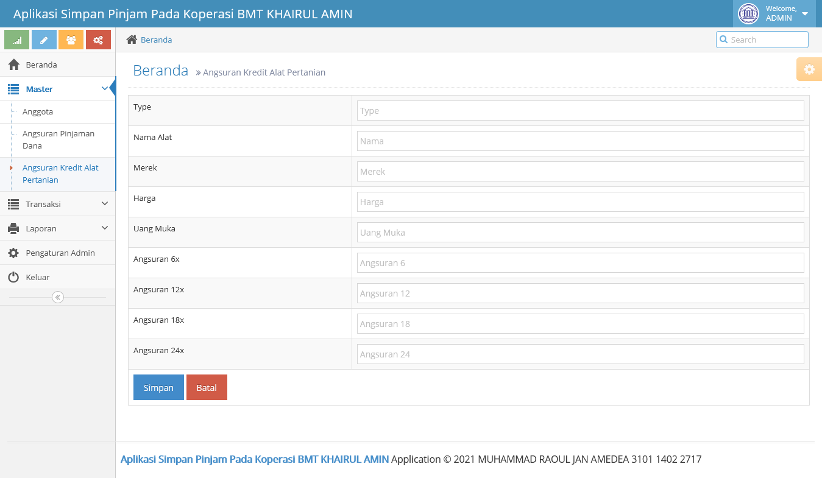This screenshot has height=478, width=822.
Task: Click the admin avatar logo
Action: pos(748,14)
